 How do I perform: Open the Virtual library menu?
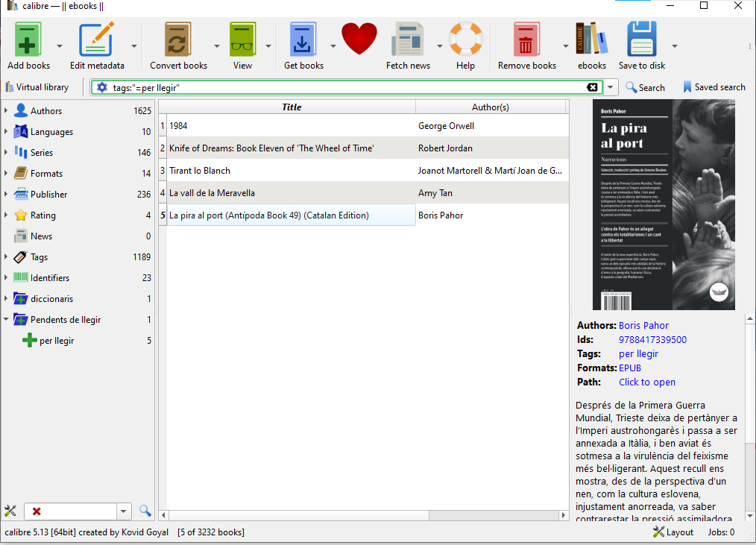coord(37,87)
